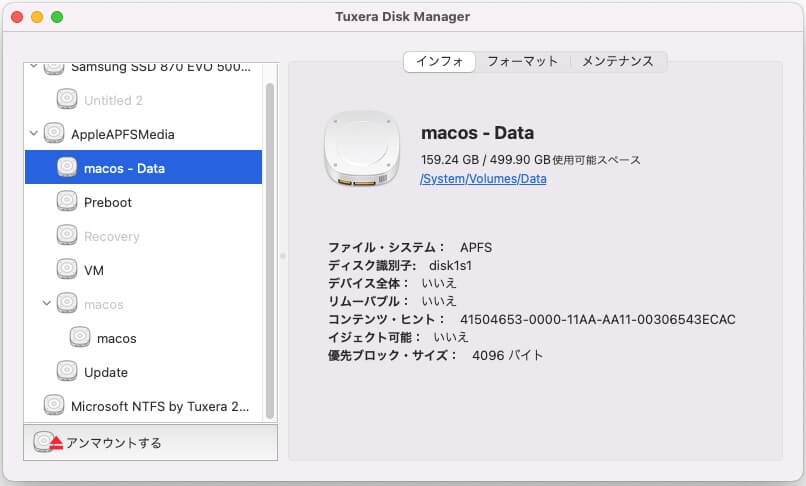Click the APFS file system value
Image resolution: width=806 pixels, height=486 pixels.
click(476, 247)
